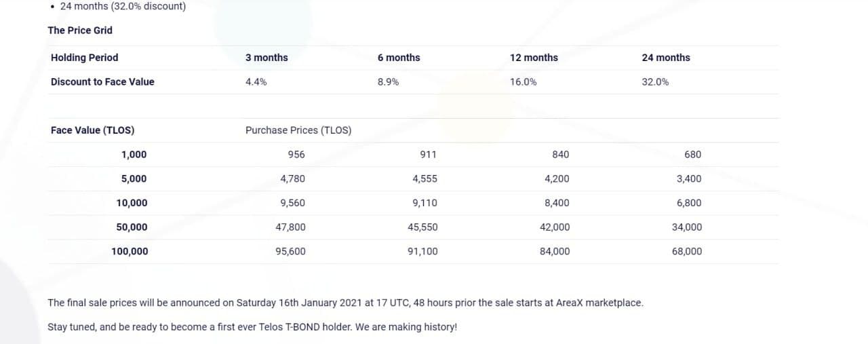Select the Stay tuned T-BOND sentence
Screen dimensions: 868x344
click(x=252, y=327)
